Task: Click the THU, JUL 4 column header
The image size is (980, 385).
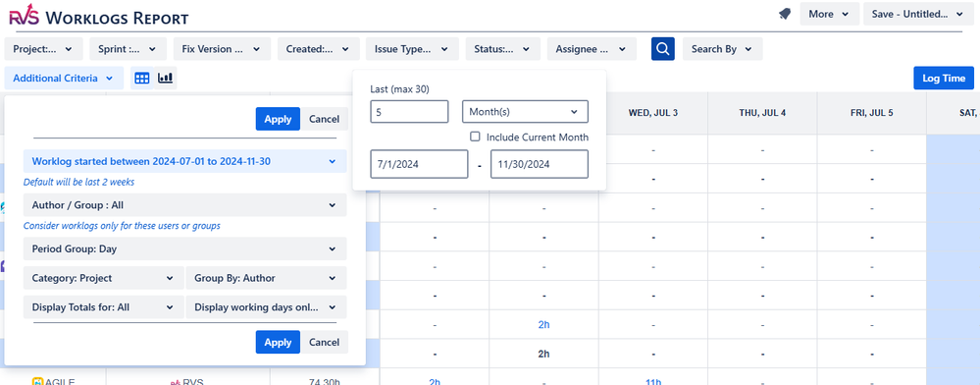Action: click(x=762, y=113)
